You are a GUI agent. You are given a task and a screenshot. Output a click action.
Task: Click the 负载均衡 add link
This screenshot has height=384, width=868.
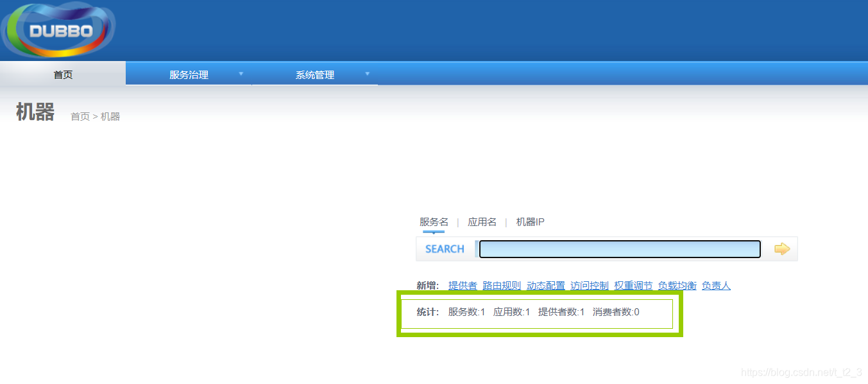pos(677,286)
